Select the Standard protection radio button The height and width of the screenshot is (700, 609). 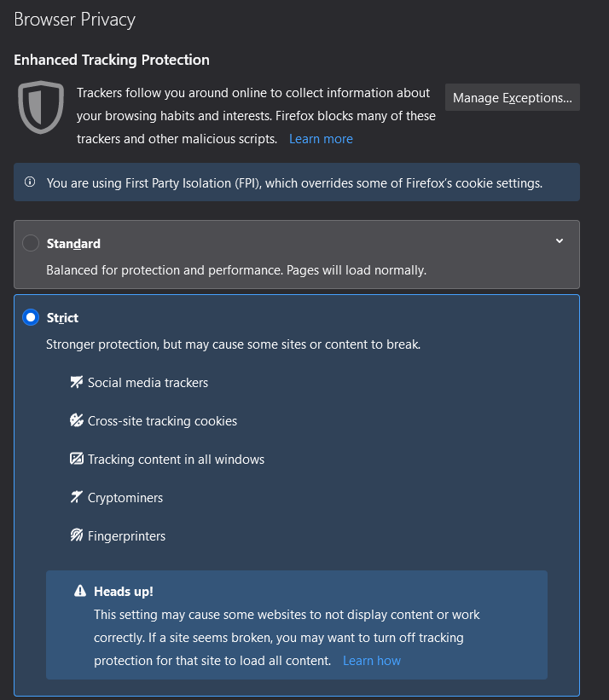[x=31, y=244]
